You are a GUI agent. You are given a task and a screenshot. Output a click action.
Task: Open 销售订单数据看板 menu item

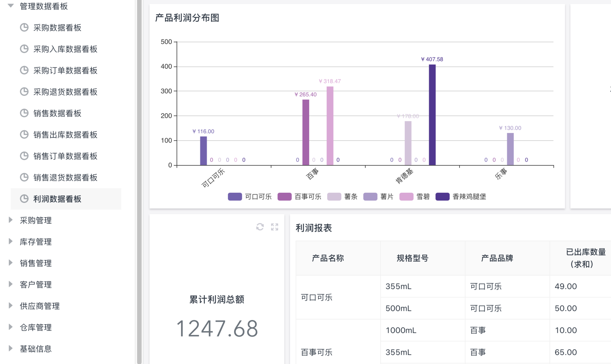click(65, 156)
